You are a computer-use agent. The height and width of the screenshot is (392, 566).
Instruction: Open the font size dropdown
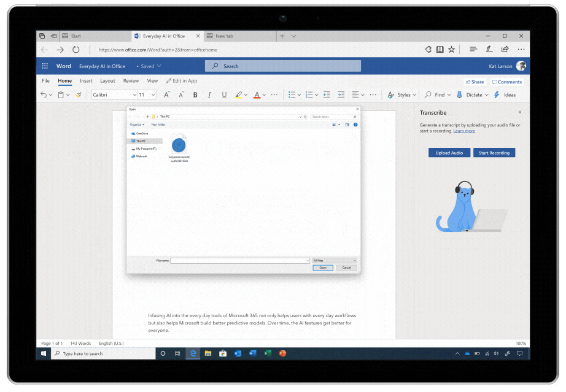coord(153,95)
